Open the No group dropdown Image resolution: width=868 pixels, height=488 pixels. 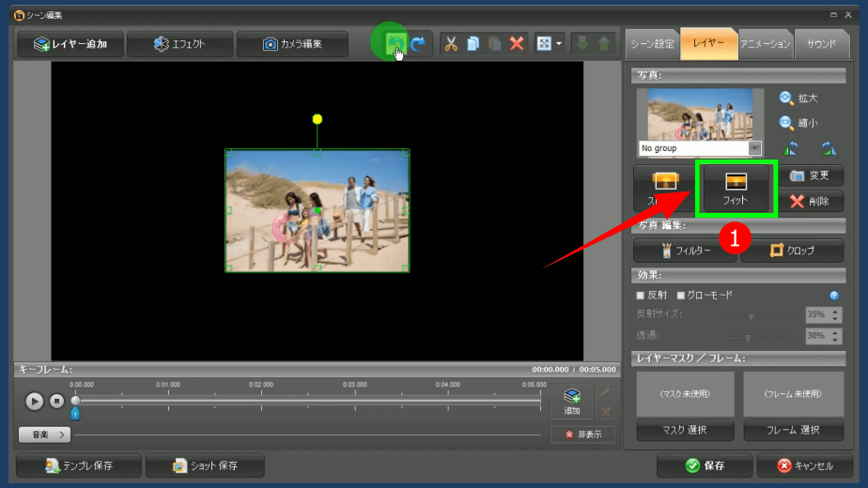click(754, 148)
